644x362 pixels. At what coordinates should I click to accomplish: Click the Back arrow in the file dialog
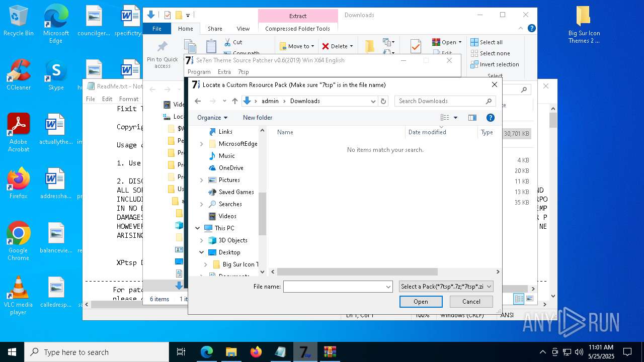198,101
